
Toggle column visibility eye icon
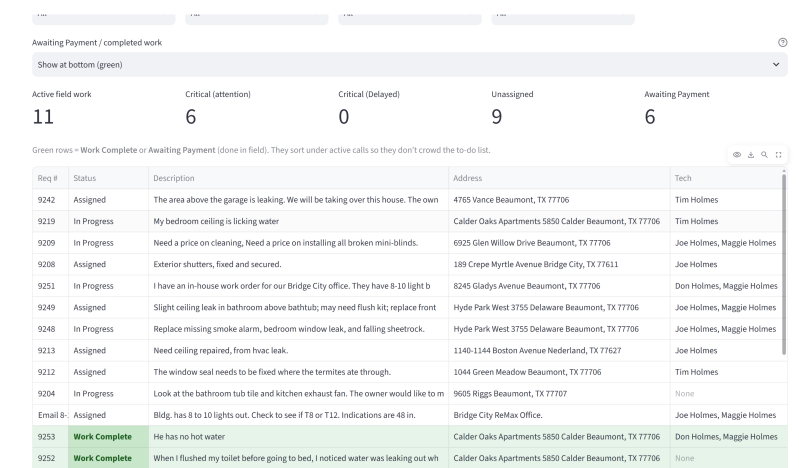(x=737, y=154)
